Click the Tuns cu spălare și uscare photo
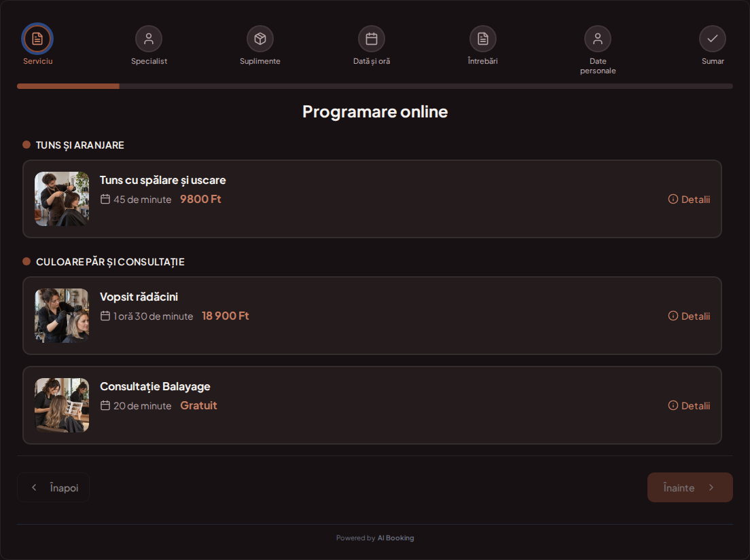Image resolution: width=750 pixels, height=560 pixels. [62, 199]
